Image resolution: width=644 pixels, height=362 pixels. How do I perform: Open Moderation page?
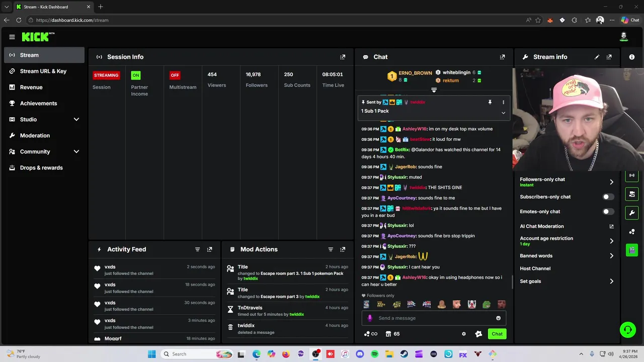pyautogui.click(x=44, y=135)
